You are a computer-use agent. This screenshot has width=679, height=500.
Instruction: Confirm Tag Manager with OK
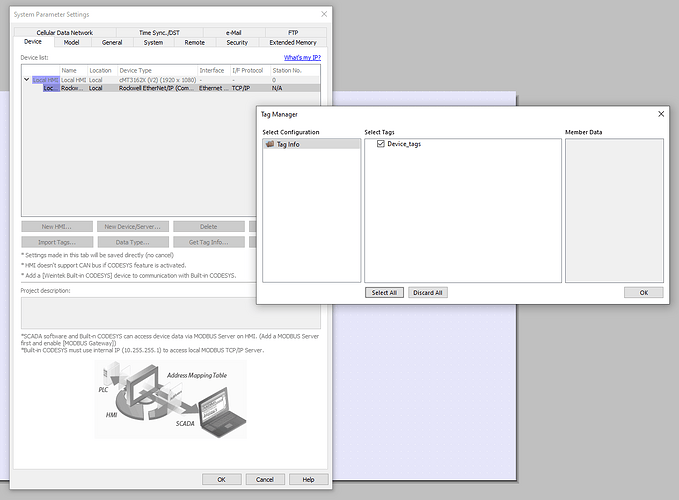click(x=643, y=292)
